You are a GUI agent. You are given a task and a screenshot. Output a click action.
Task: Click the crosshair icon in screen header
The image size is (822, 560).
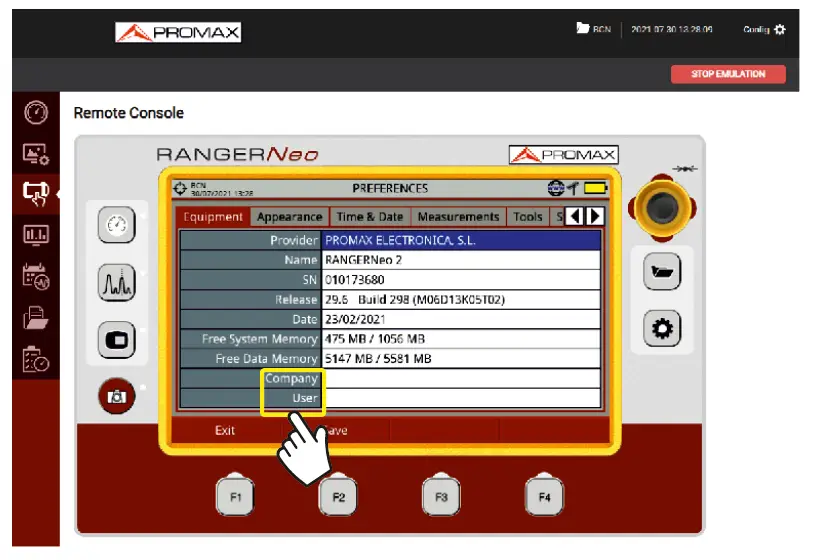pyautogui.click(x=180, y=188)
